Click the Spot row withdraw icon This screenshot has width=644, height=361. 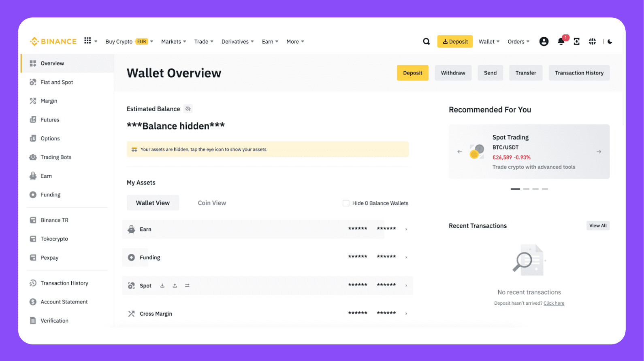coord(175,286)
